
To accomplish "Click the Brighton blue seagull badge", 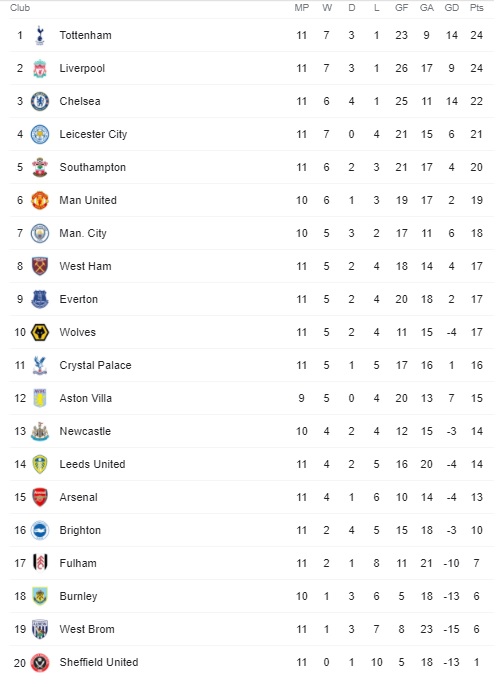I will (40, 530).
